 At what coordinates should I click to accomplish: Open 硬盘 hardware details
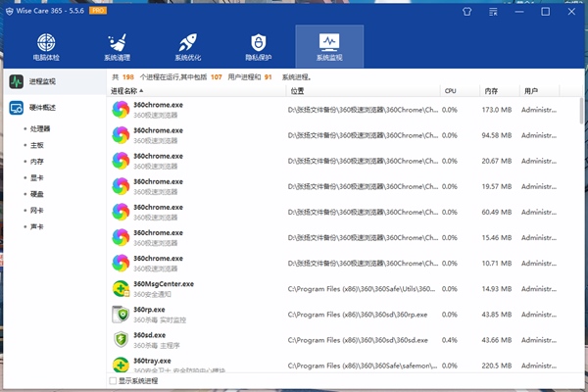click(x=36, y=194)
